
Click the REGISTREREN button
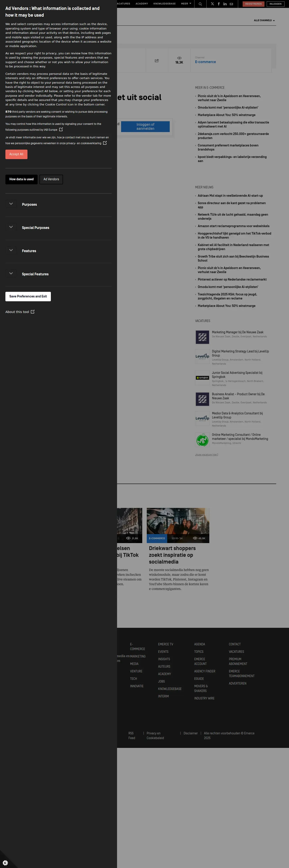253,4
